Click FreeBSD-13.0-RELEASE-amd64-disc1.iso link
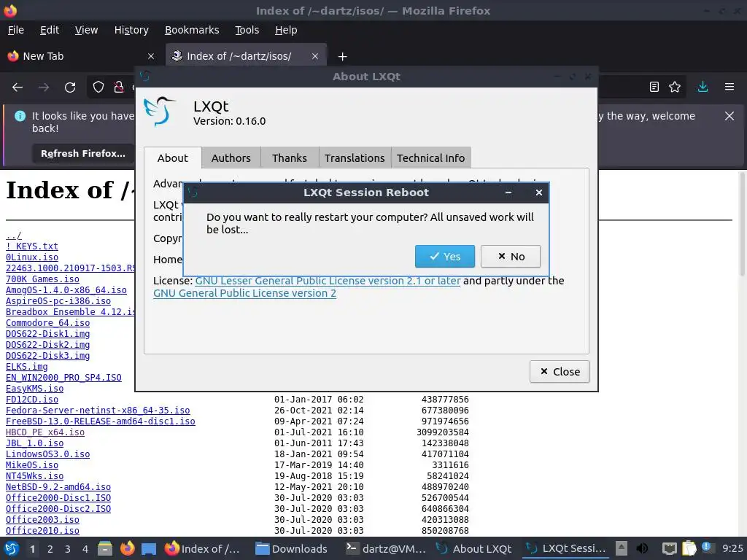 tap(101, 421)
